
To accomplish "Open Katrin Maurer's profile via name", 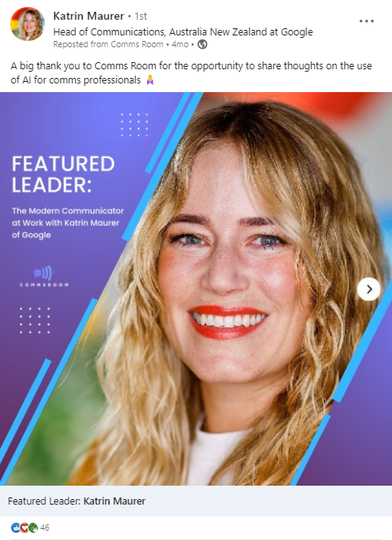I will pos(88,16).
